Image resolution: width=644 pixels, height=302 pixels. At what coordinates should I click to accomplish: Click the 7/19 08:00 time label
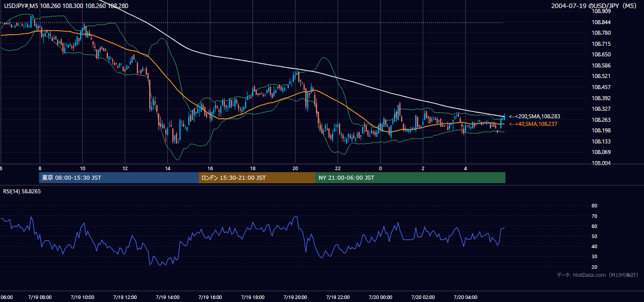pyautogui.click(x=39, y=297)
